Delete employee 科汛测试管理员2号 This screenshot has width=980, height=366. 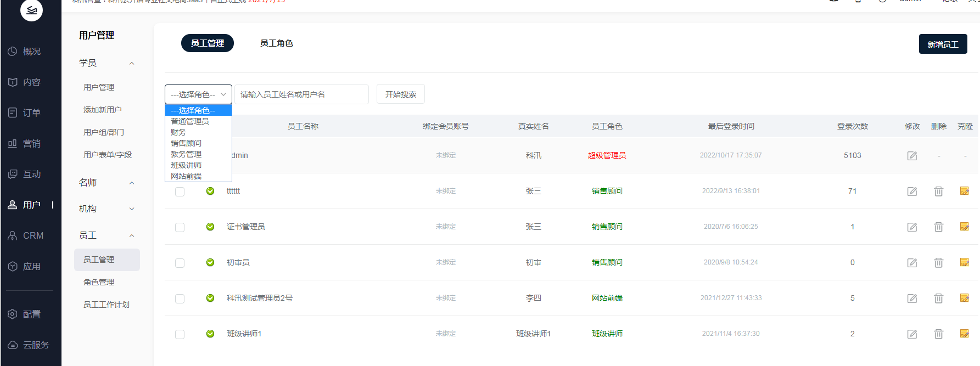click(x=938, y=298)
